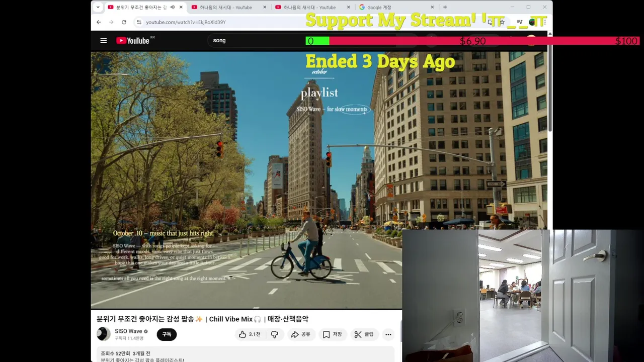This screenshot has width=644, height=362.
Task: Click the video title text
Action: (x=202, y=319)
